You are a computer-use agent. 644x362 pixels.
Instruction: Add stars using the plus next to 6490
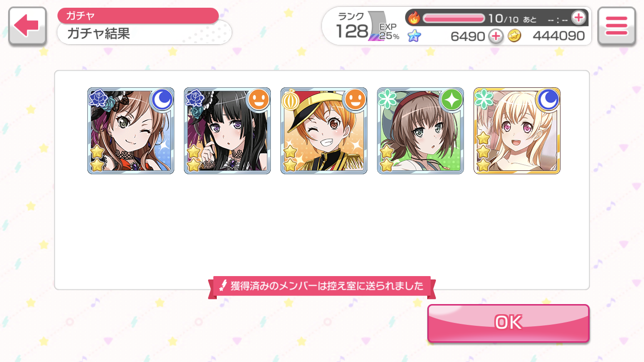496,36
